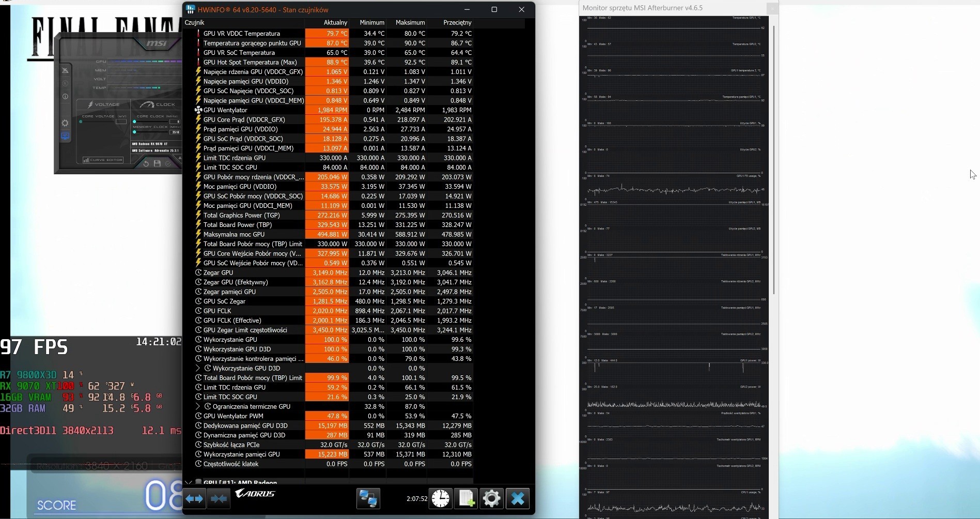Click the Minimum column header
Viewport: 980px width, 519px height.
click(368, 23)
